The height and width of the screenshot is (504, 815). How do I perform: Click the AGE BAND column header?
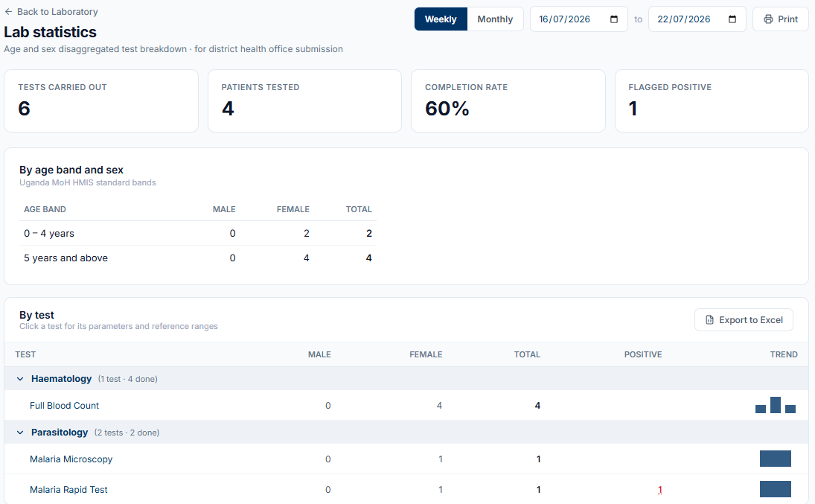pyautogui.click(x=45, y=209)
